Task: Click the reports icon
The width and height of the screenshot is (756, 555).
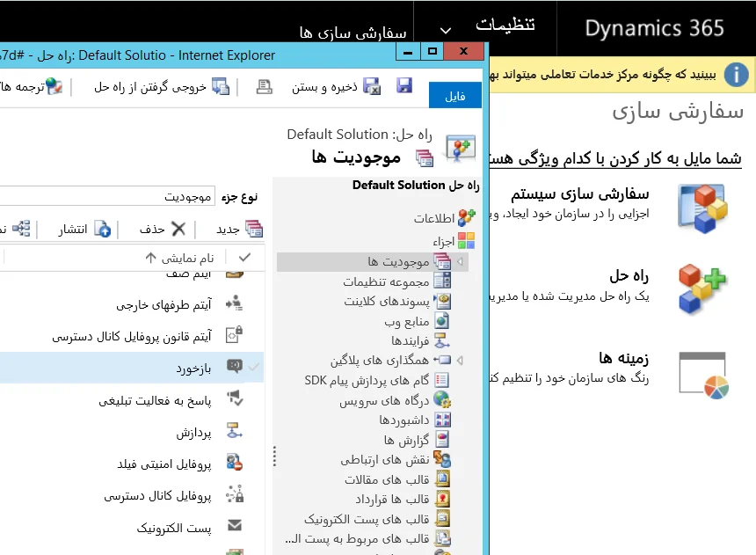Action: (x=442, y=439)
